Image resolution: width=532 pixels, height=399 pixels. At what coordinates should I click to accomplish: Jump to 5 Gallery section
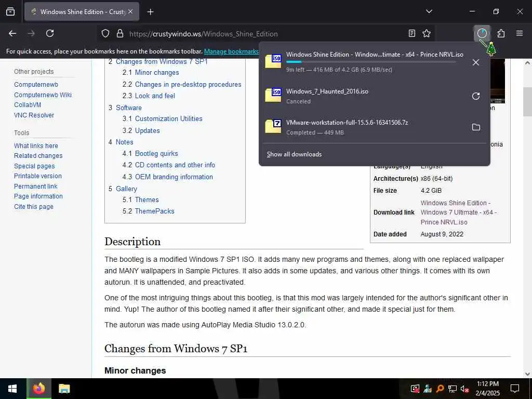[x=123, y=189]
